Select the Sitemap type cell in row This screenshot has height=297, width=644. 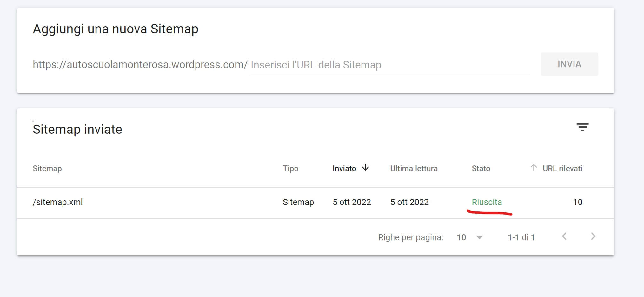pos(298,202)
